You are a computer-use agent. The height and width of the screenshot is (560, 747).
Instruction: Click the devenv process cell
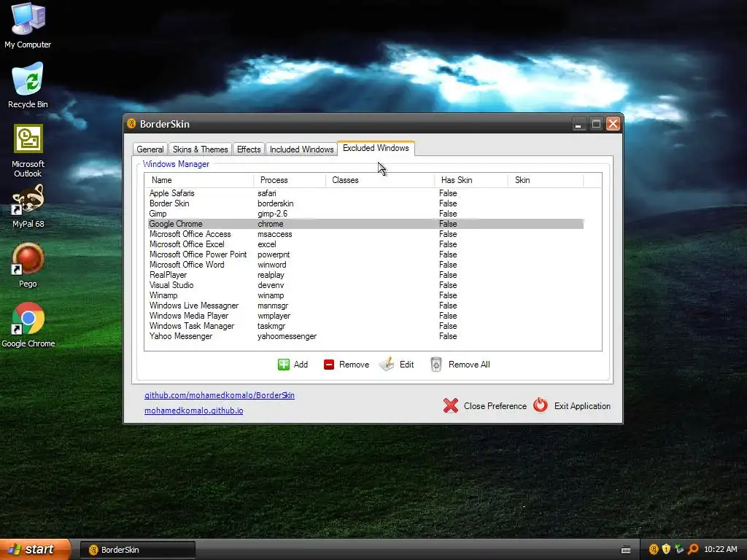pos(271,285)
